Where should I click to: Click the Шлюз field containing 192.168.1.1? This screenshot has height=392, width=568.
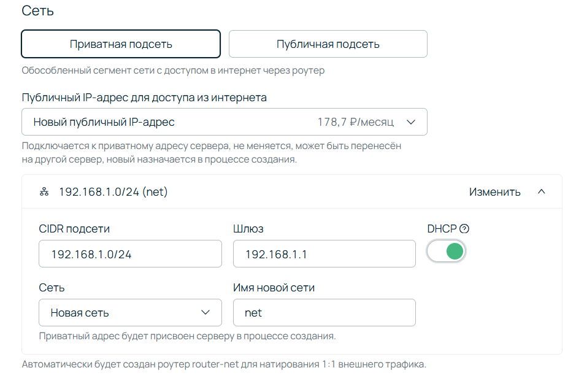tap(324, 253)
